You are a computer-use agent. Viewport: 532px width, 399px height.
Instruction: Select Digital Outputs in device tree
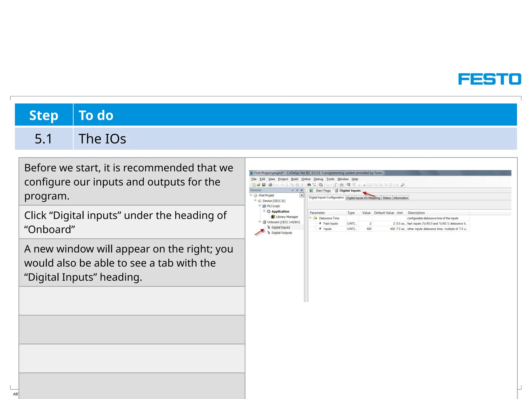(282, 233)
